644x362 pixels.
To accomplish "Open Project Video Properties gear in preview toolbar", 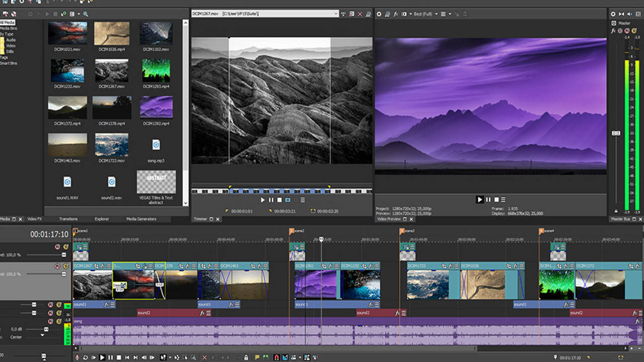I will pos(379,14).
